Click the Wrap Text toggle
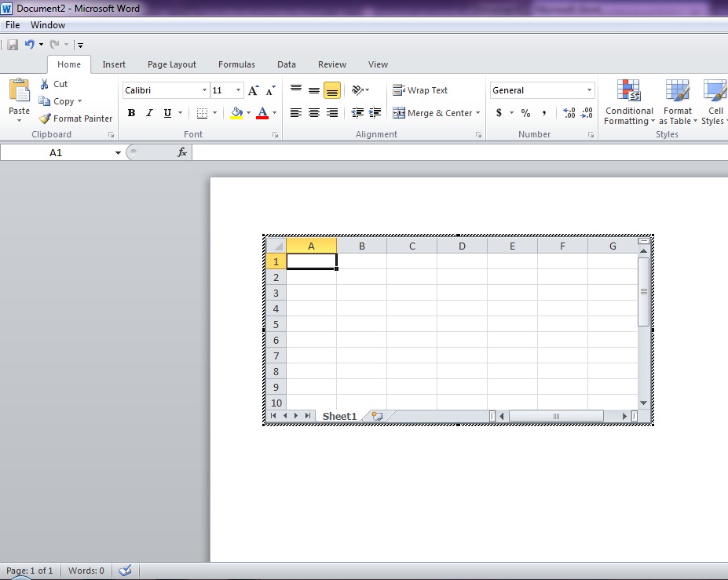Viewport: 728px width, 580px height. click(x=420, y=89)
